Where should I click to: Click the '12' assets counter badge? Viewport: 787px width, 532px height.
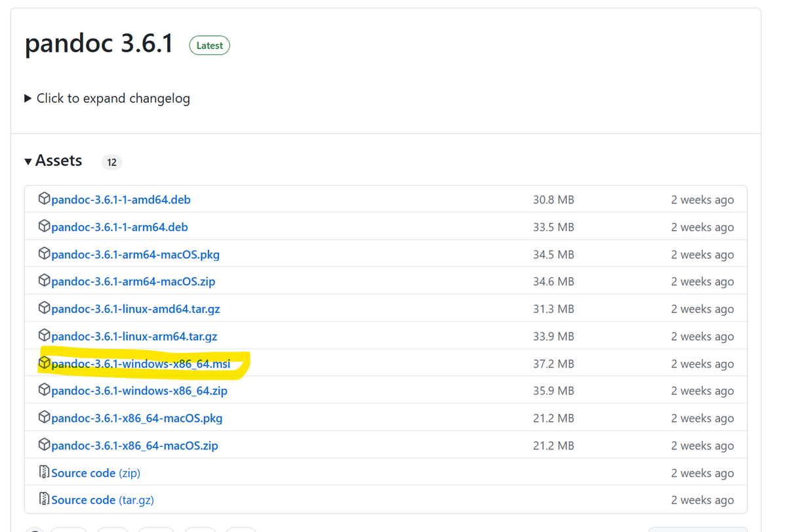(x=111, y=161)
